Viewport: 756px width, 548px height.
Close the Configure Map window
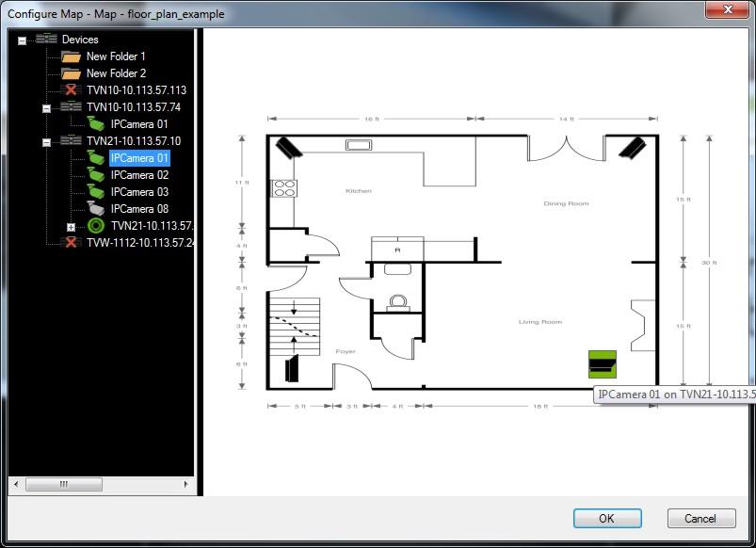tap(728, 9)
